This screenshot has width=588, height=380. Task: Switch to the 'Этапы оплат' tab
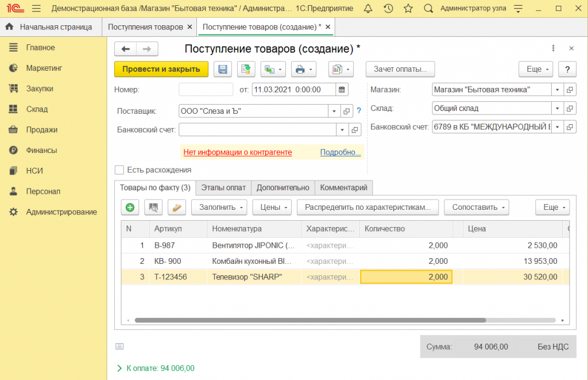coord(223,187)
